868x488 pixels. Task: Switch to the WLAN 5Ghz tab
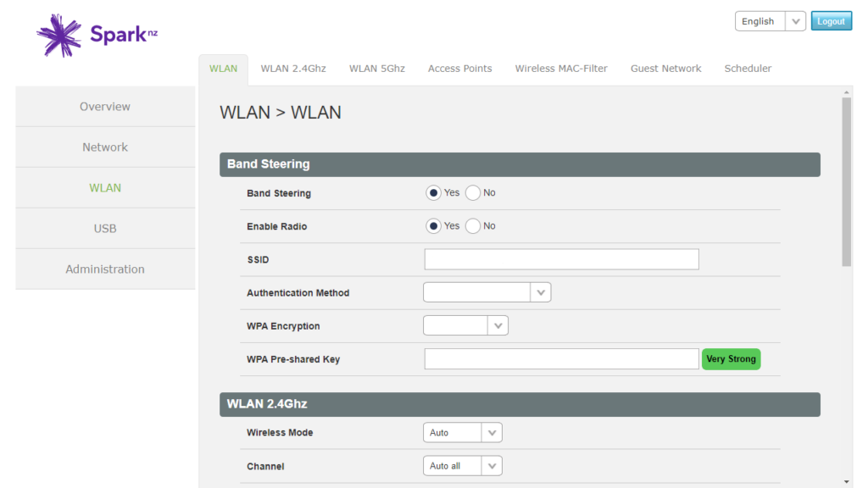tap(376, 68)
